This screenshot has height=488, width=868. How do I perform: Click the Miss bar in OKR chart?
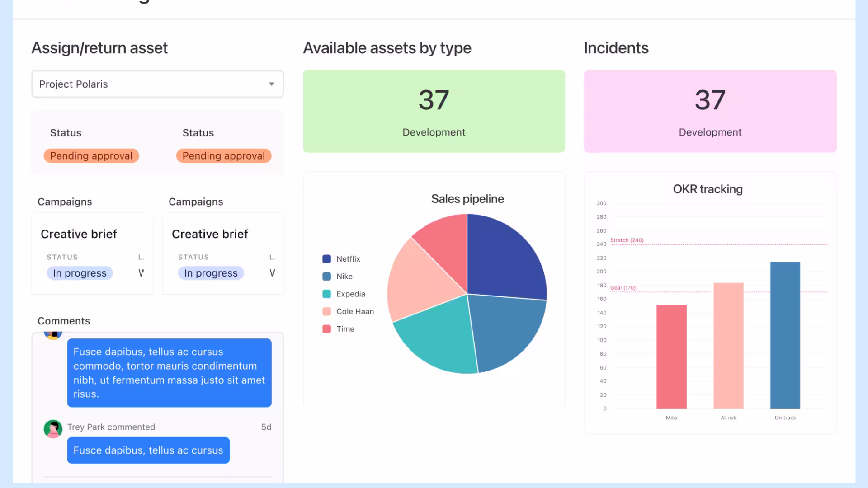(671, 357)
